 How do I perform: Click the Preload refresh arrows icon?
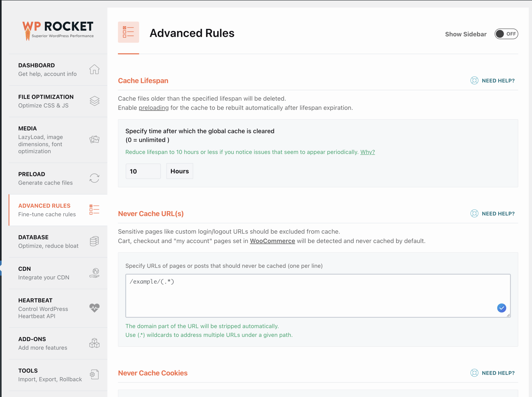click(x=94, y=178)
